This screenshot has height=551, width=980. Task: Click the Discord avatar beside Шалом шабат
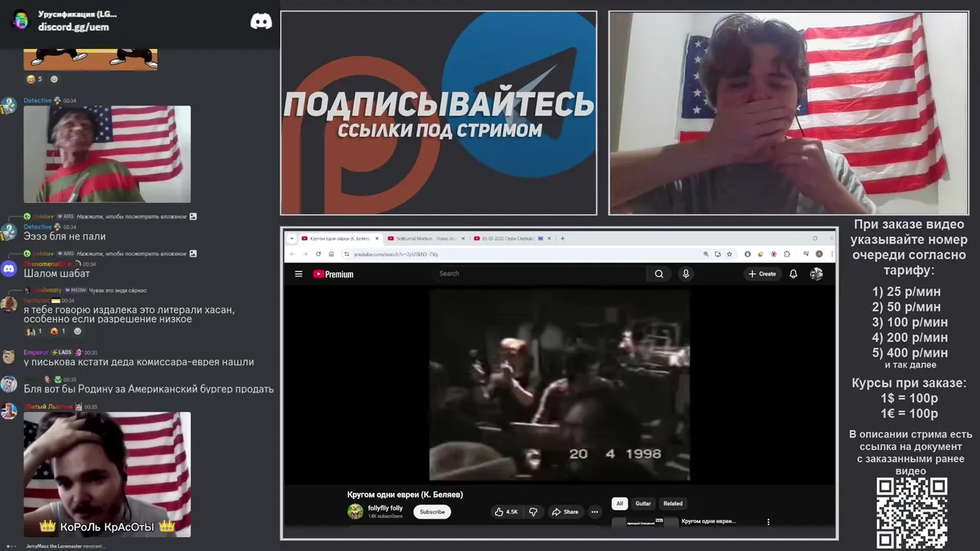8,269
